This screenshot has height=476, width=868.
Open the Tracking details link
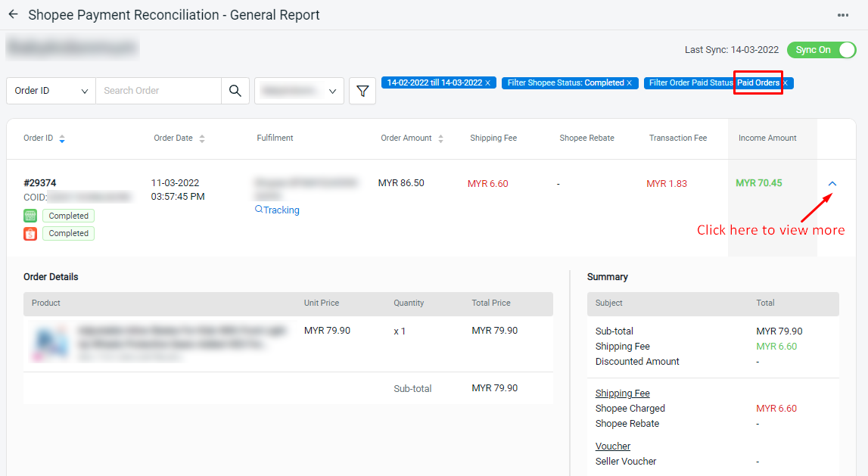click(x=277, y=210)
